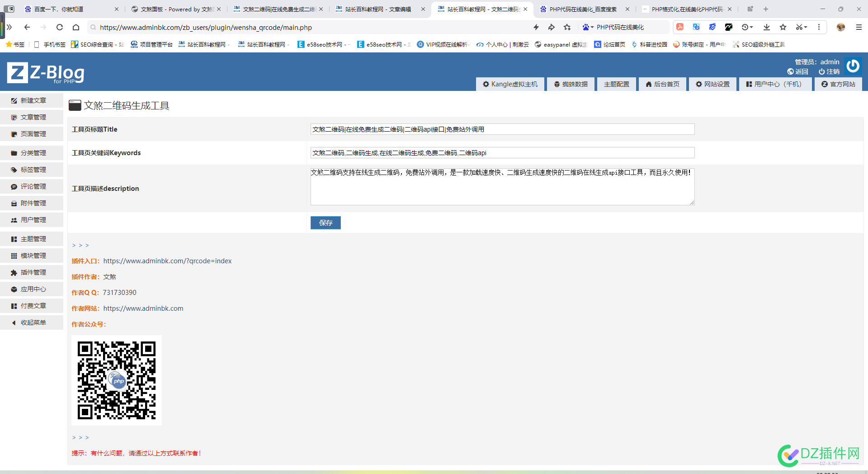Click the browser home button

coord(76,27)
